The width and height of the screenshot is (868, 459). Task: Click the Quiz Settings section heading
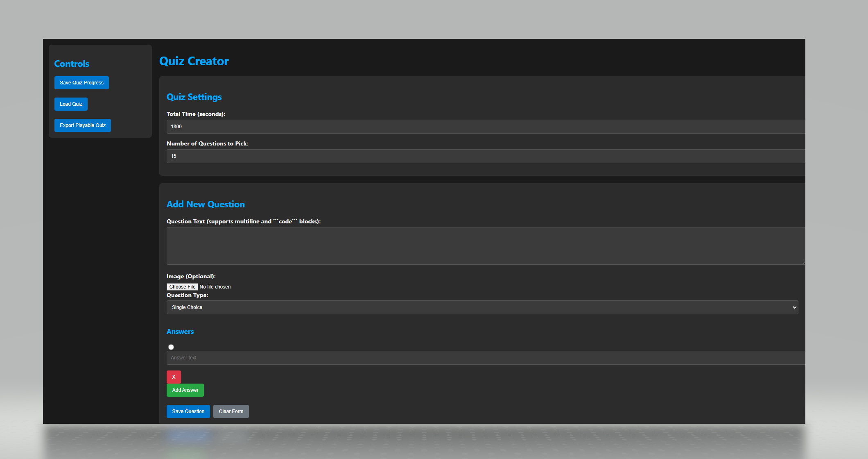click(194, 97)
